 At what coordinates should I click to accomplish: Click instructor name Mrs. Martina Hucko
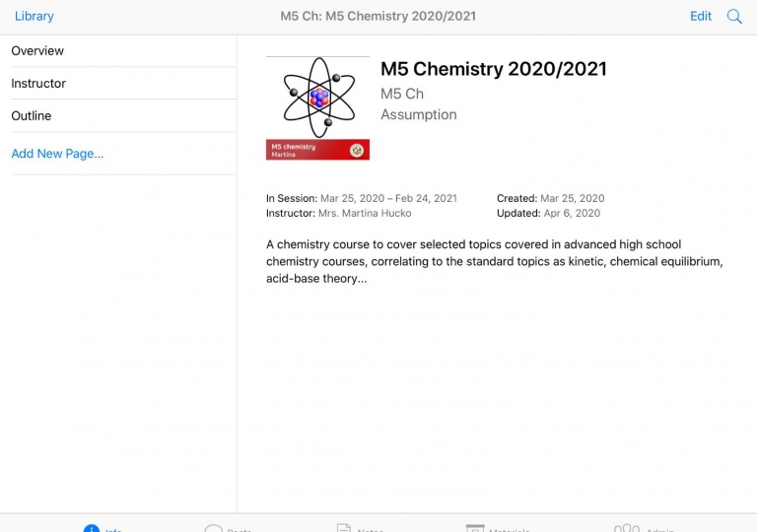365,214
